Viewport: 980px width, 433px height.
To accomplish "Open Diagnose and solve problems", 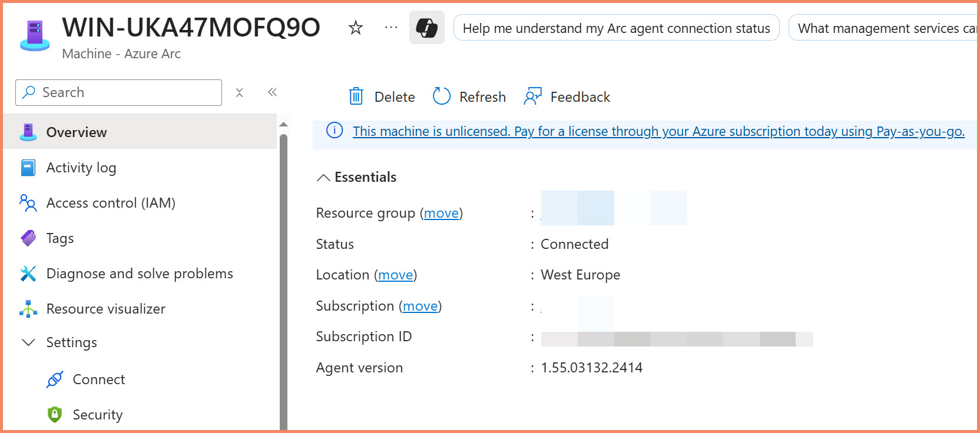I will (140, 274).
